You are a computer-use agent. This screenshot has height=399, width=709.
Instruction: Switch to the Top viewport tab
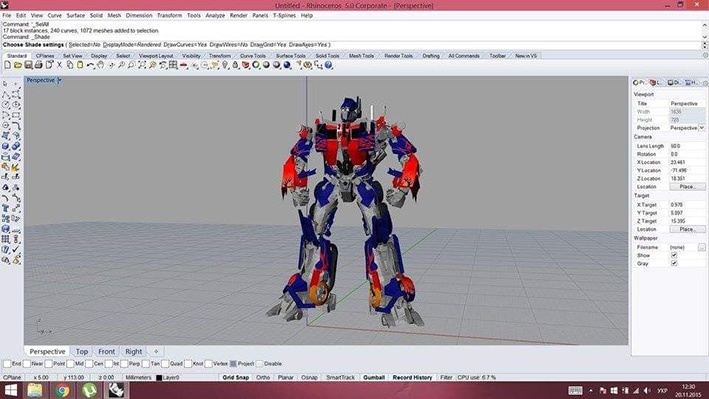82,352
